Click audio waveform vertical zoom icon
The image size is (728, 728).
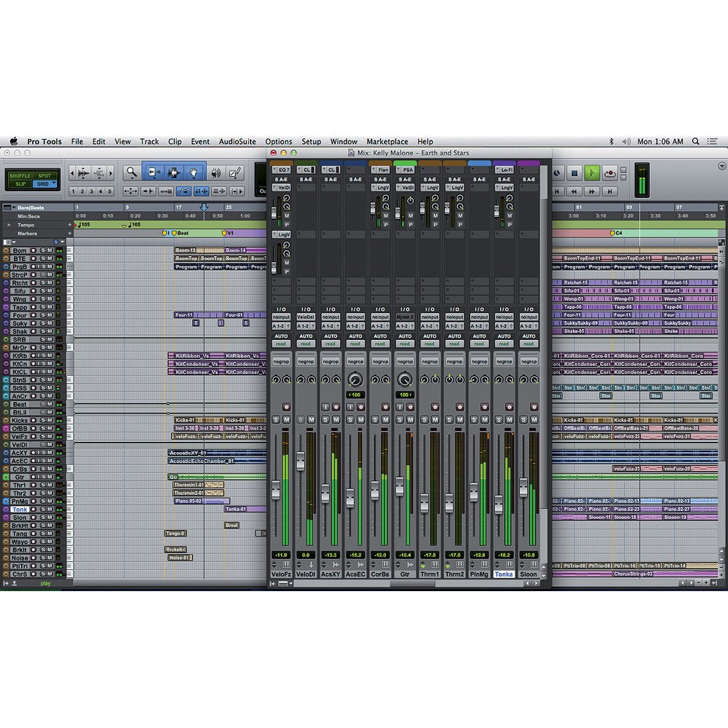coord(84,173)
